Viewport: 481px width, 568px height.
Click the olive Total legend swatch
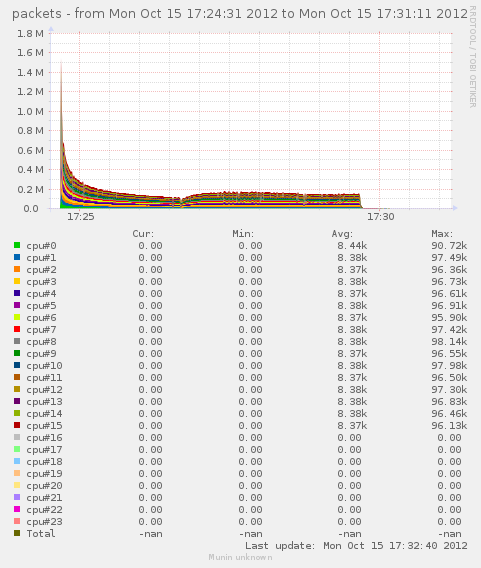17,533
